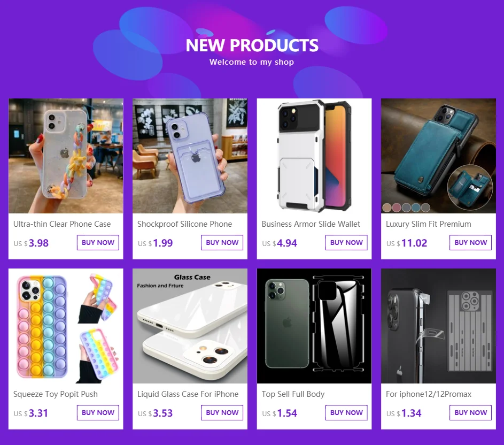Open the Ultra-thin Clear Phone Case image
Viewport: 504px width, 445px height.
click(66, 156)
